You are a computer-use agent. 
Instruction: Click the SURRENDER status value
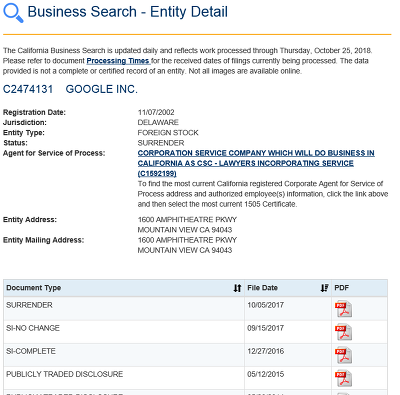pos(161,143)
